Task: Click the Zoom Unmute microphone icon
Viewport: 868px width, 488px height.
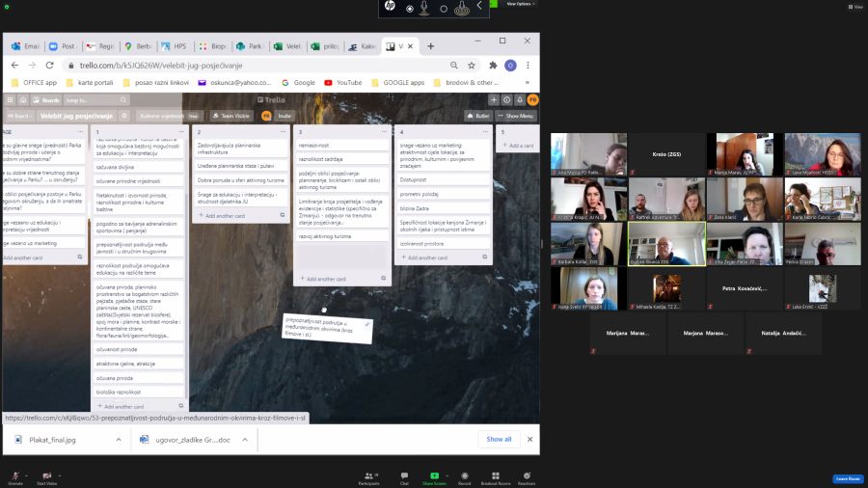Action: click(x=15, y=475)
